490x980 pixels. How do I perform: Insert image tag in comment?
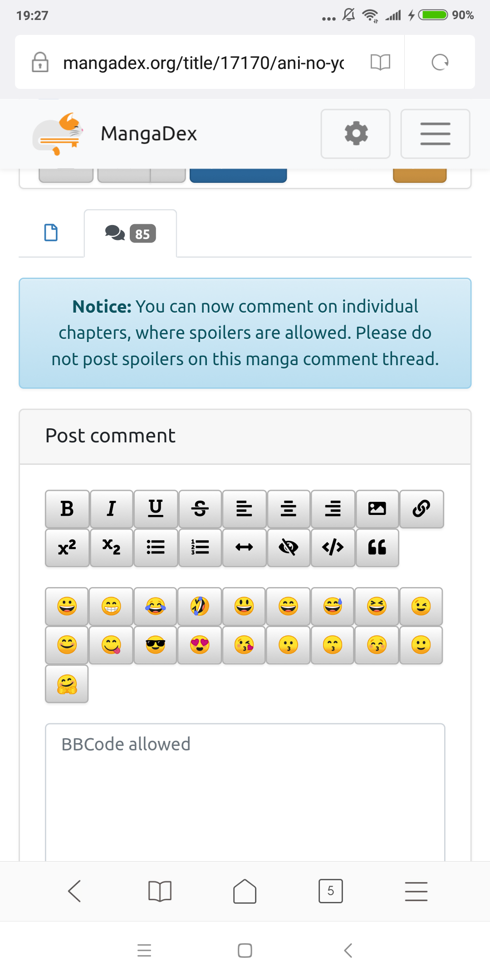[x=377, y=509]
